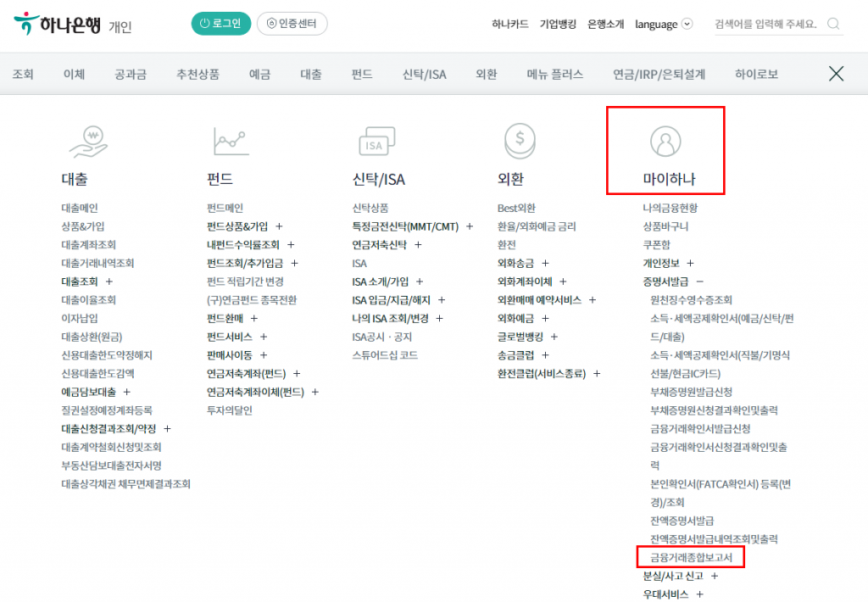Select 하이로보 in navigation bar
868x602 pixels.
756,75
